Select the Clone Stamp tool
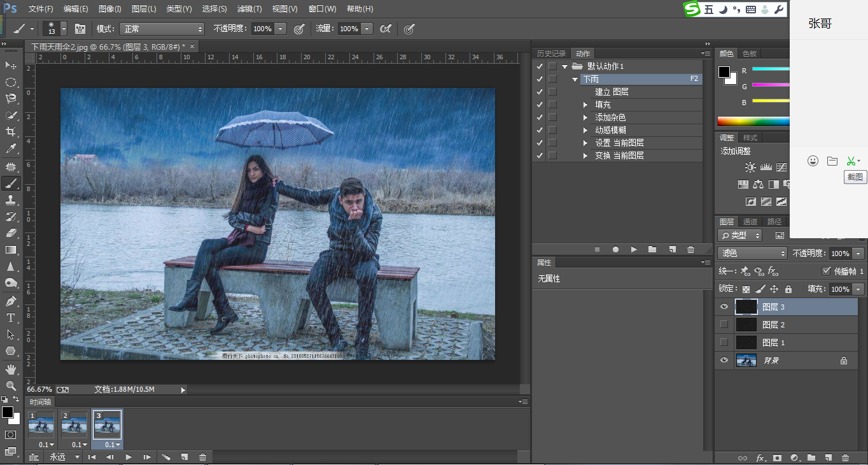The height and width of the screenshot is (465, 868). (11, 200)
